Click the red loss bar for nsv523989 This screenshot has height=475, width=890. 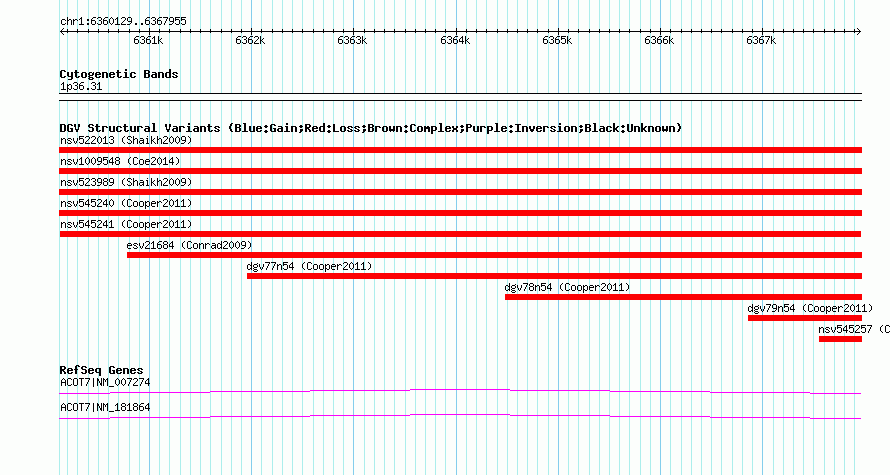coord(460,192)
